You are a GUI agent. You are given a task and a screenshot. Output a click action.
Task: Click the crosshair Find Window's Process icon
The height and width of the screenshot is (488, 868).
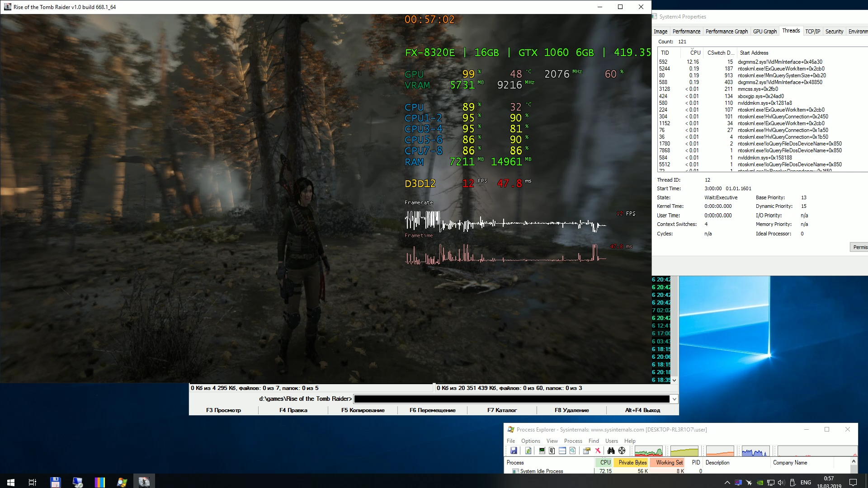[x=622, y=450]
